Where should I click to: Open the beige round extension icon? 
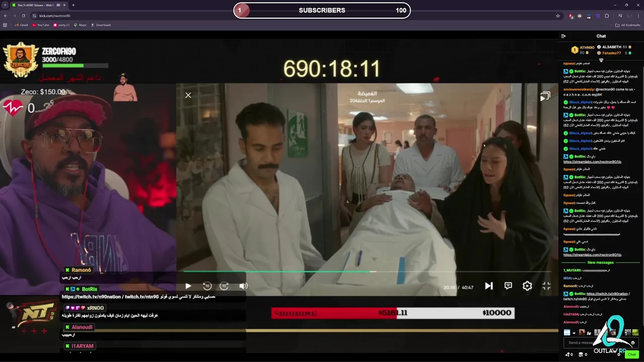580,16
